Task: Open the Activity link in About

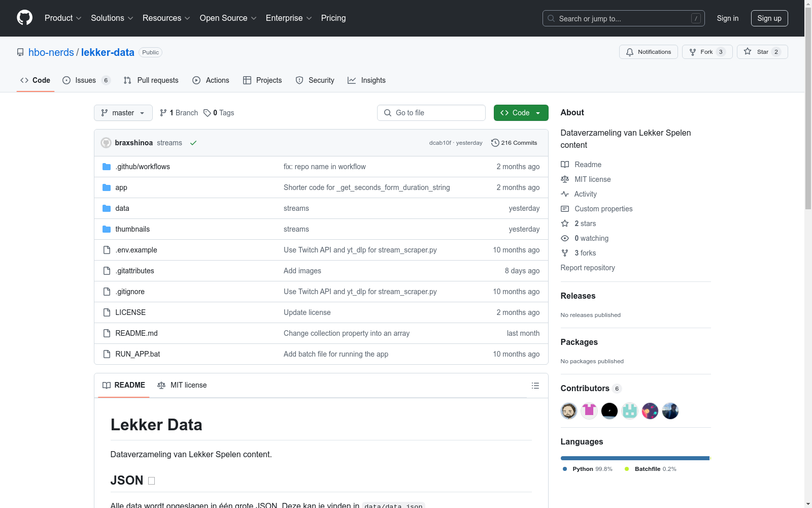Action: click(x=579, y=194)
